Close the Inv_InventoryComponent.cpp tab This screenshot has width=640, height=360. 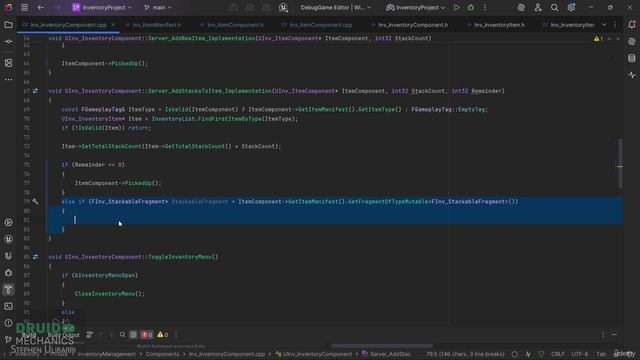pos(113,25)
